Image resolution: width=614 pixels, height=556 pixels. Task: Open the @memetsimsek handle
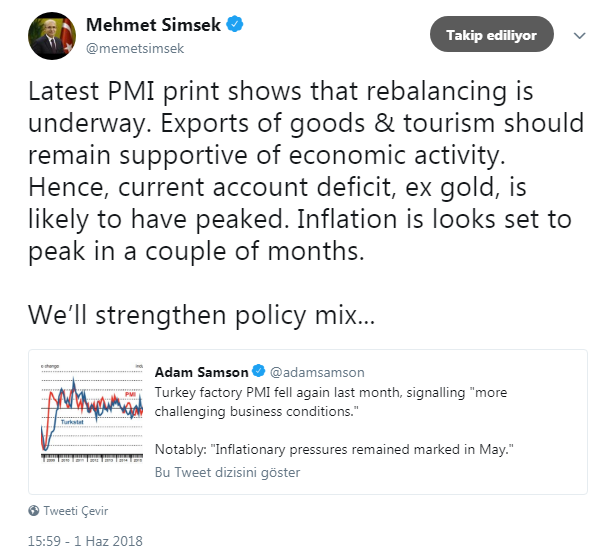135,45
